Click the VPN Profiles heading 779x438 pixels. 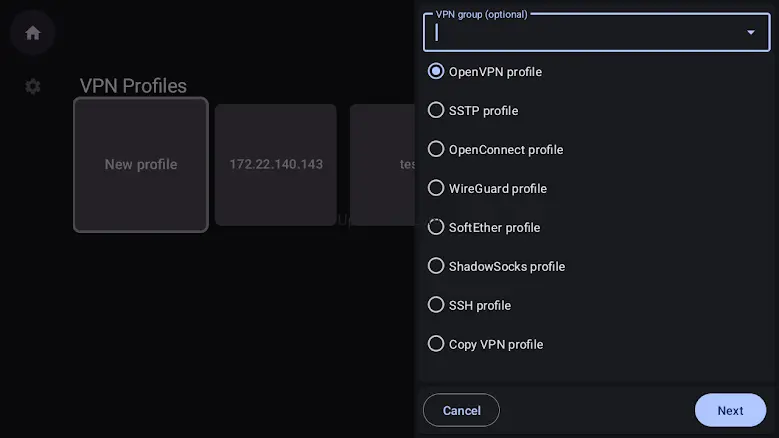[133, 86]
